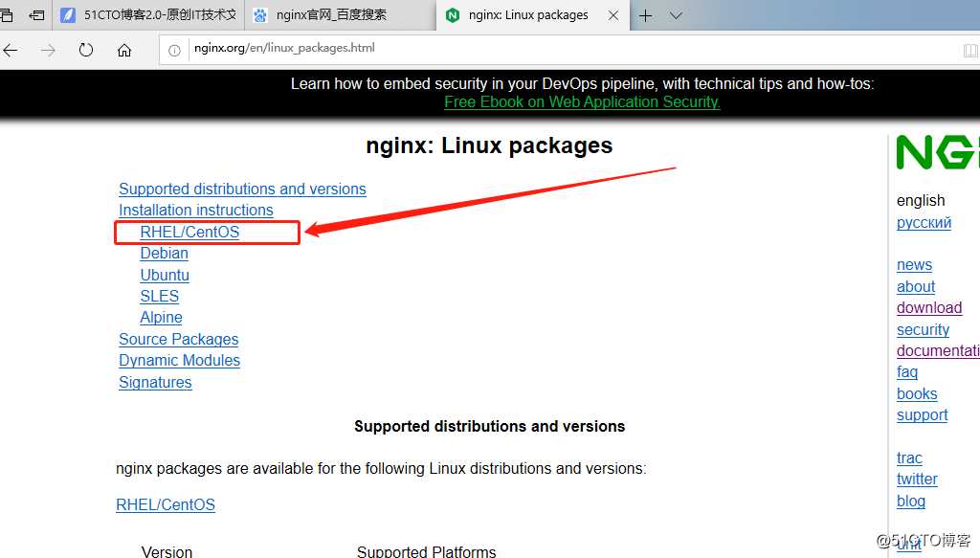Open the Installation instructions link

pyautogui.click(x=196, y=210)
